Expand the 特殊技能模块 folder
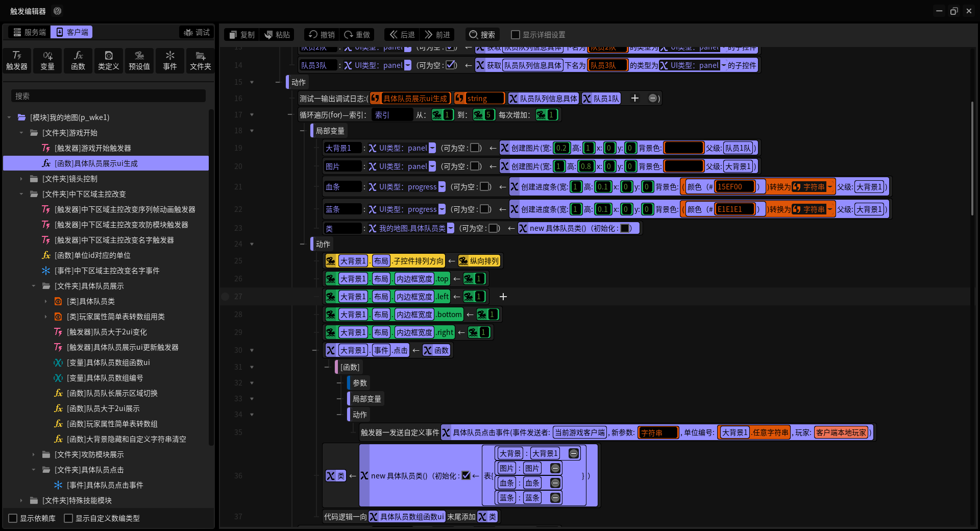This screenshot has width=980, height=531. coord(21,500)
